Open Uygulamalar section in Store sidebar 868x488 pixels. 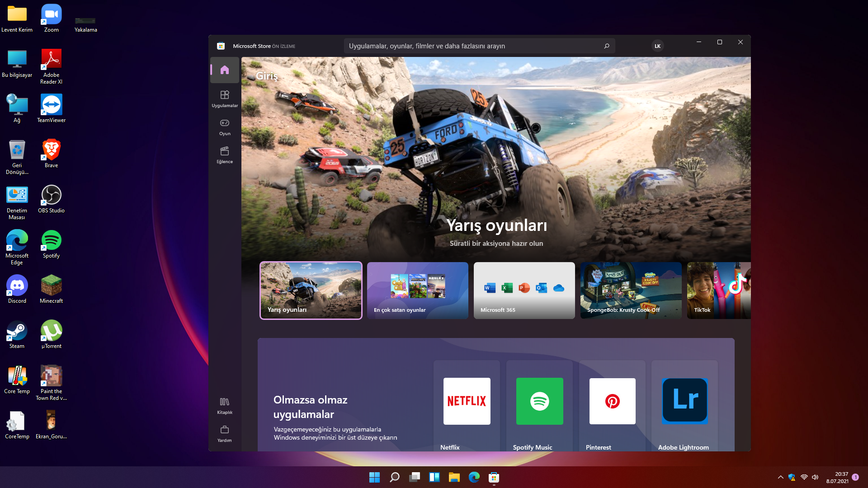pyautogui.click(x=225, y=99)
